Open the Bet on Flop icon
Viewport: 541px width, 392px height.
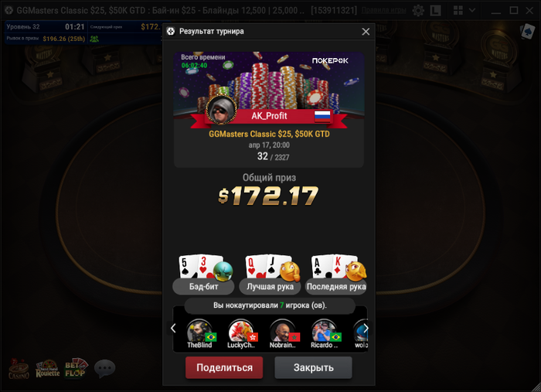tap(76, 368)
